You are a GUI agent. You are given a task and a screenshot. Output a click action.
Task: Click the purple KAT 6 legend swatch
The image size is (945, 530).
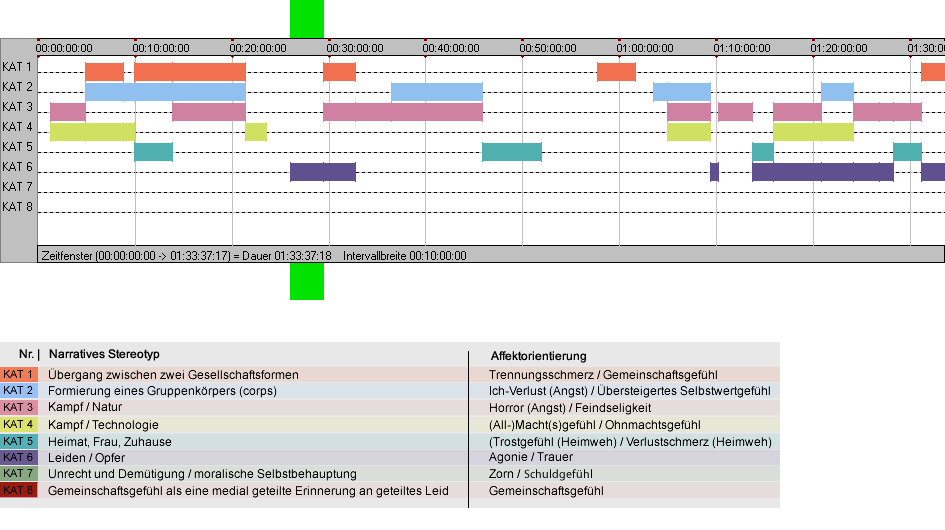coord(19,457)
